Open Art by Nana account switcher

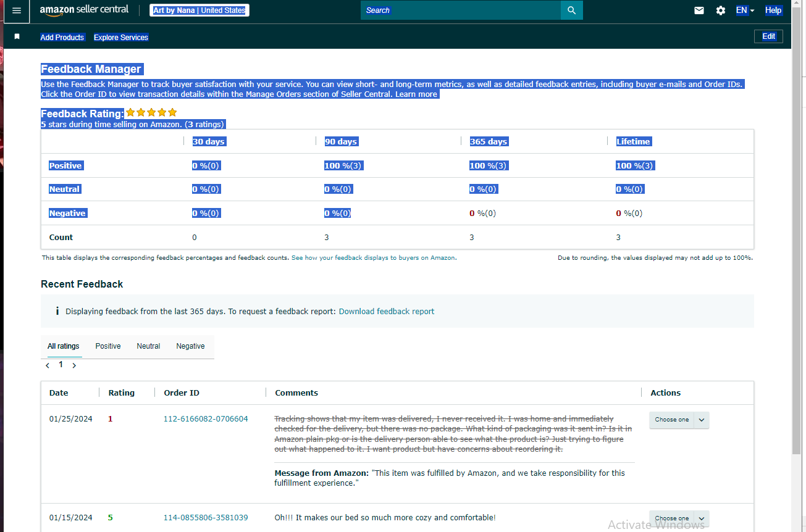pyautogui.click(x=199, y=10)
